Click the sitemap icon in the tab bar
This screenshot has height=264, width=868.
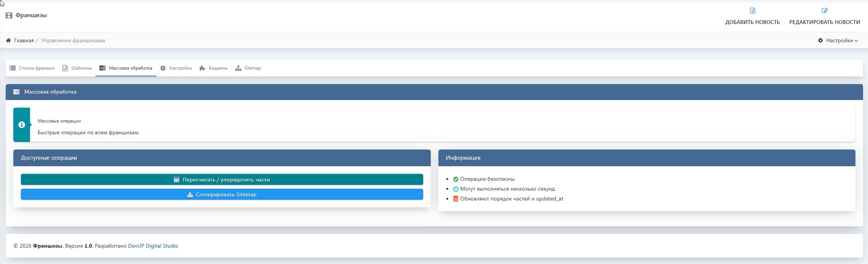click(238, 68)
